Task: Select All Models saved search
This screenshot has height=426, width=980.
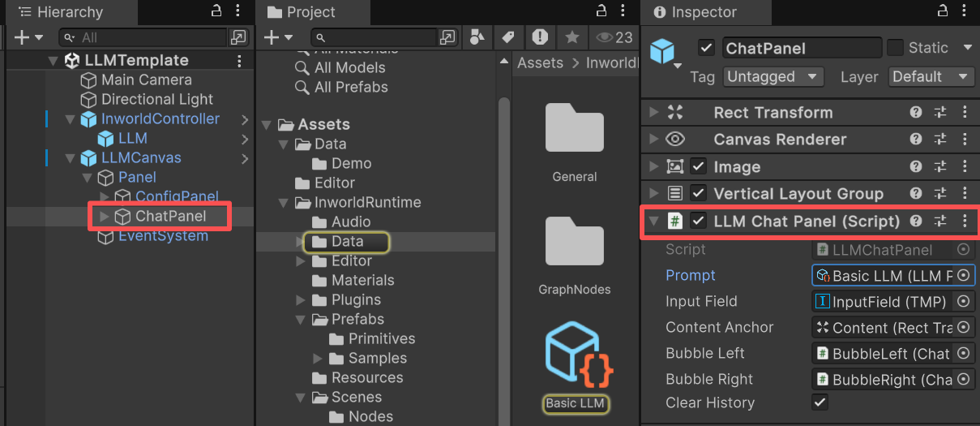Action: pos(349,67)
